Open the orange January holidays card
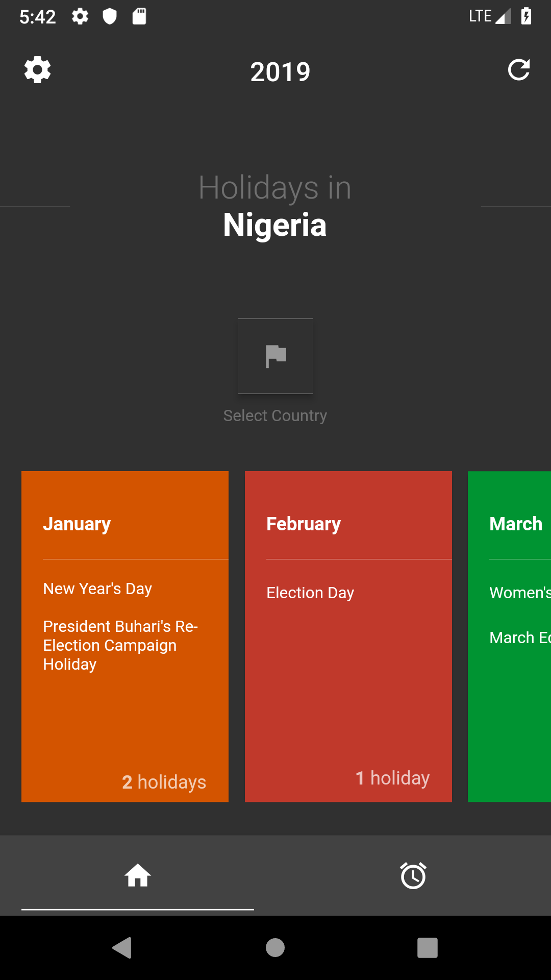Viewport: 551px width, 980px height. [x=125, y=636]
